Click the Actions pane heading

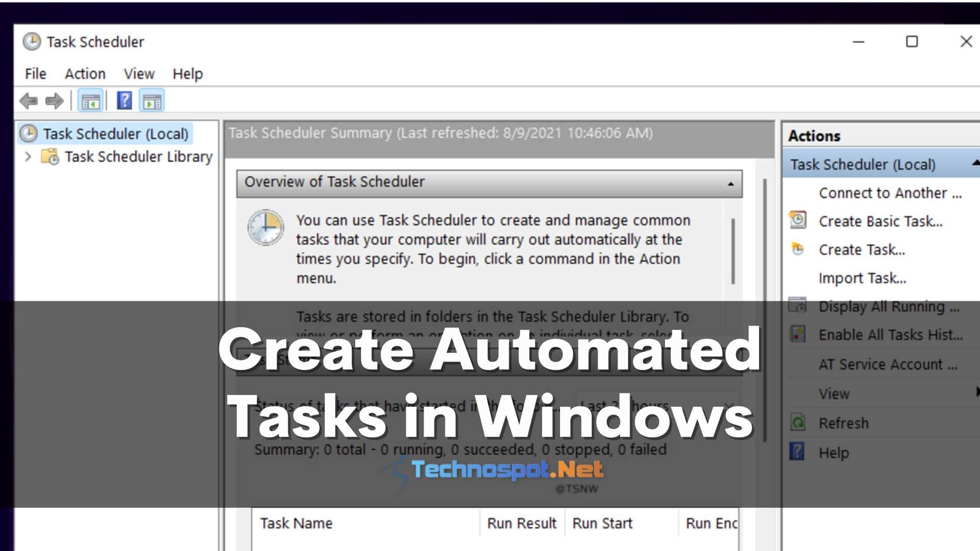[814, 136]
